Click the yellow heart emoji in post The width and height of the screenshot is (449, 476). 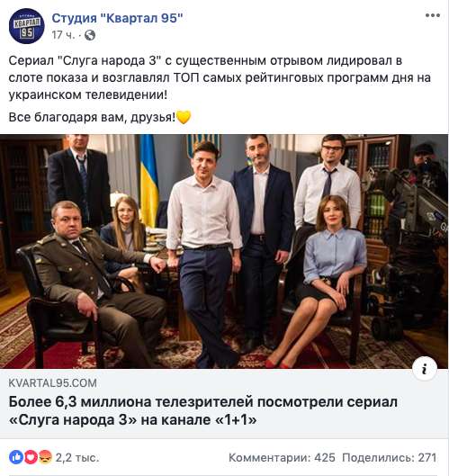coord(184,117)
